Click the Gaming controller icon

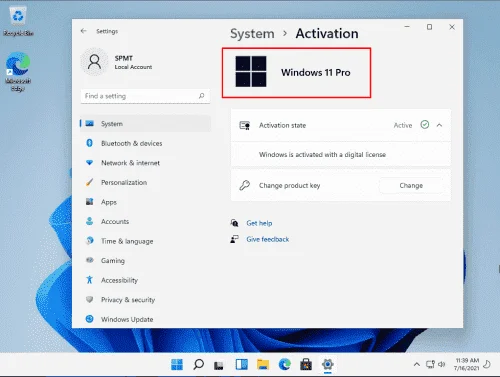pos(89,260)
